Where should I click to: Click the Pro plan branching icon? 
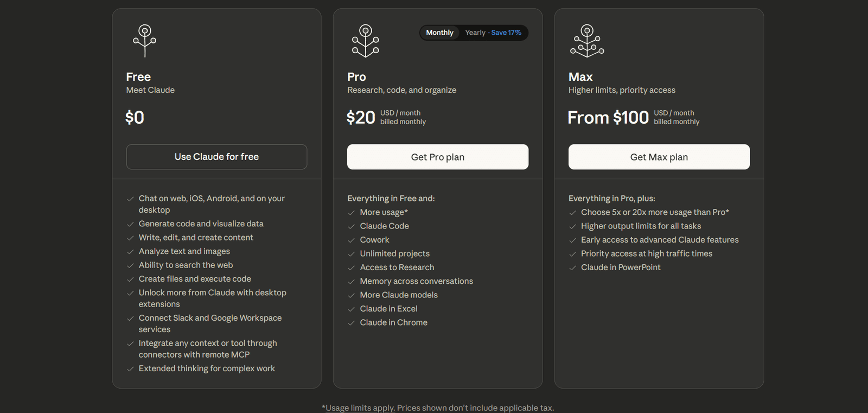coord(366,41)
